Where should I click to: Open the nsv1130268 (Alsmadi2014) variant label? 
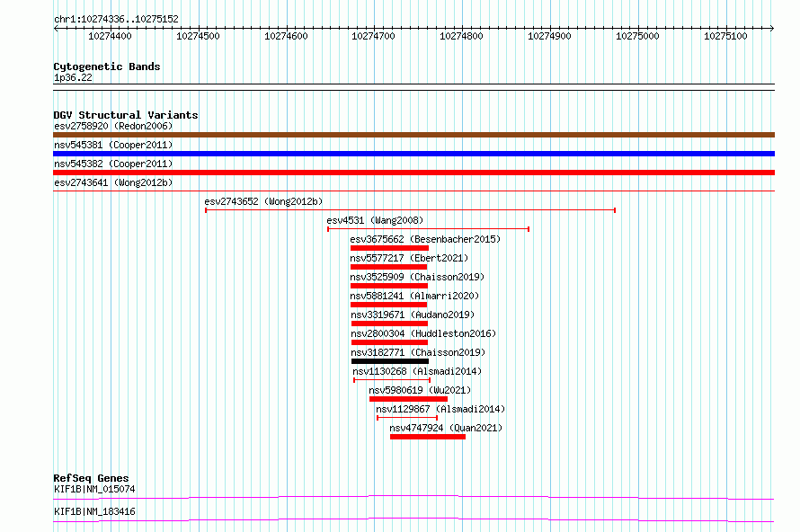[x=417, y=371]
